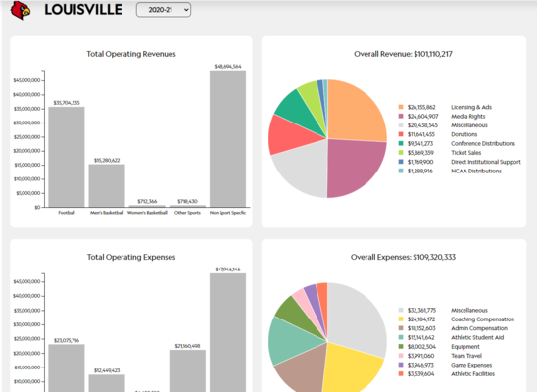Click the 'Admin Compensation' legend label
This screenshot has width=537, height=392.
point(479,328)
